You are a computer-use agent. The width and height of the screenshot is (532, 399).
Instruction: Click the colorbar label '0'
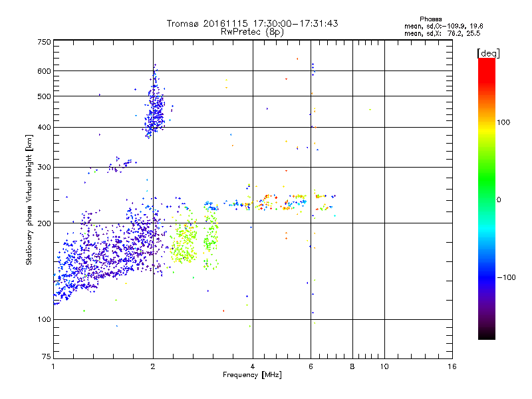tap(499, 200)
